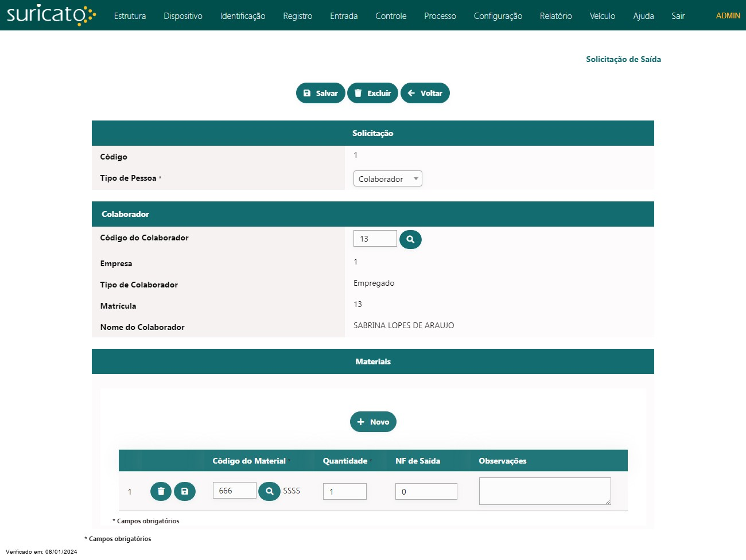Viewport: 746px width, 560px height.
Task: Save material row 1 with disk icon
Action: click(185, 491)
